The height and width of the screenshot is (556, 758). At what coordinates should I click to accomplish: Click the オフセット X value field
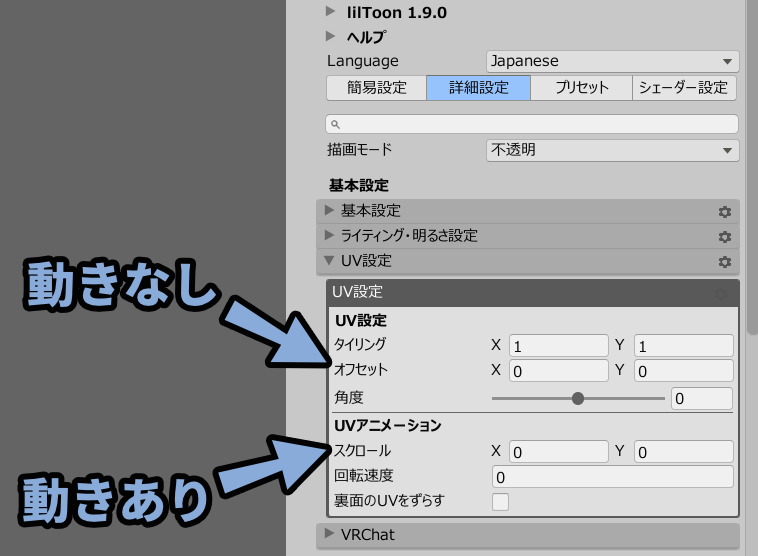click(558, 371)
